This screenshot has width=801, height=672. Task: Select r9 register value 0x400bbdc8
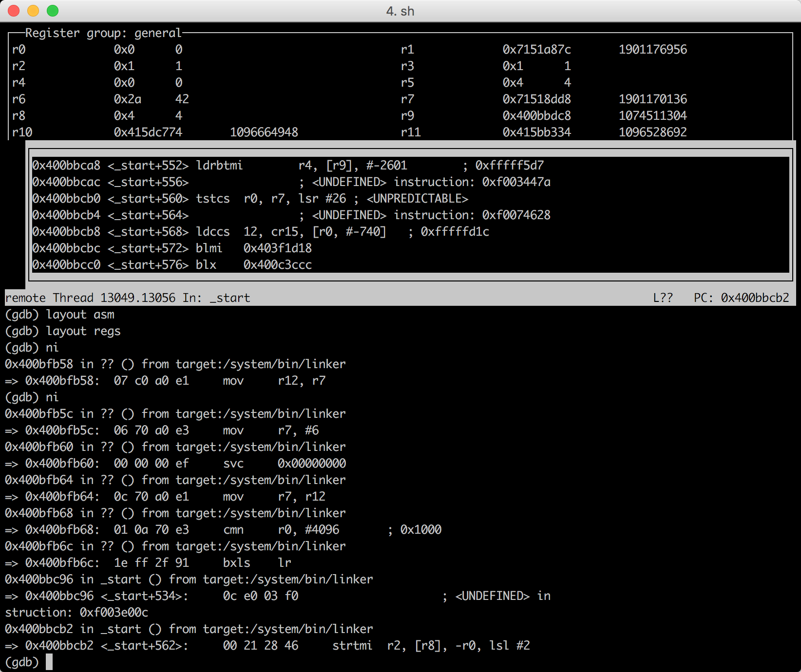coord(536,116)
